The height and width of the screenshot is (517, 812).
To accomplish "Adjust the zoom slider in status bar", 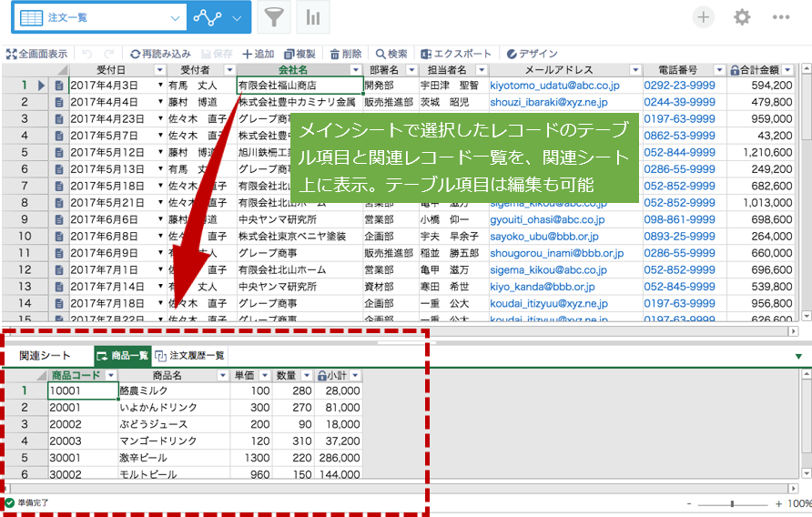I will (x=734, y=503).
